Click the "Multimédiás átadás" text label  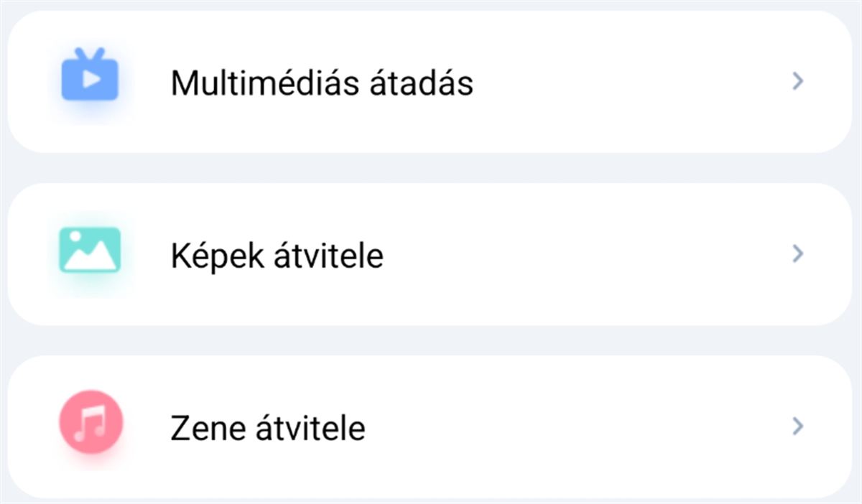(x=322, y=83)
